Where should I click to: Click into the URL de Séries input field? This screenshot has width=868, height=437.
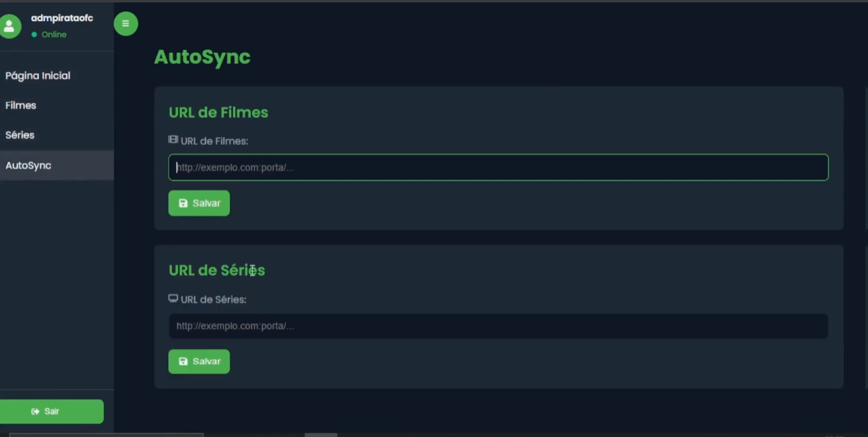tap(498, 326)
